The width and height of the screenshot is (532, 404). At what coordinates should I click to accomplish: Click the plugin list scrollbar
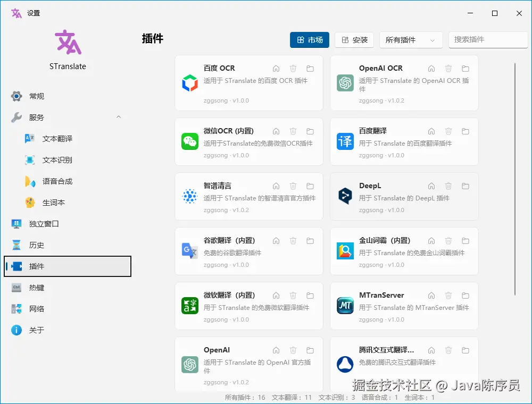click(514, 179)
